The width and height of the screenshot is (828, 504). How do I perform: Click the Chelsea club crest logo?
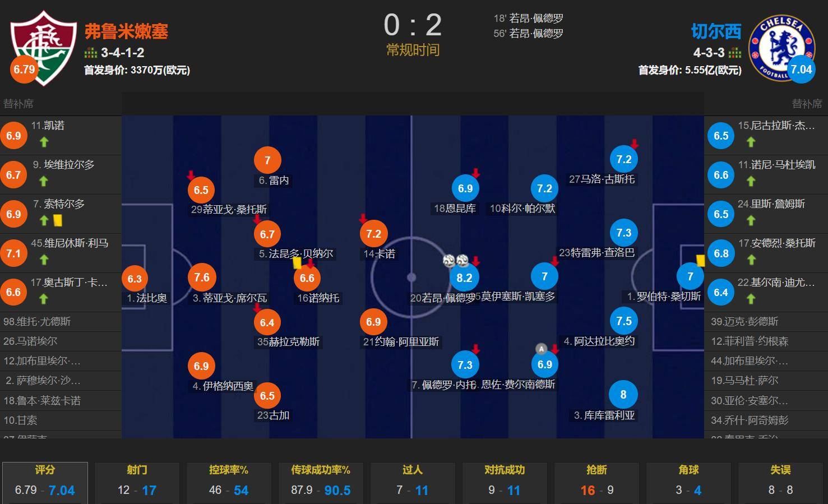point(781,47)
